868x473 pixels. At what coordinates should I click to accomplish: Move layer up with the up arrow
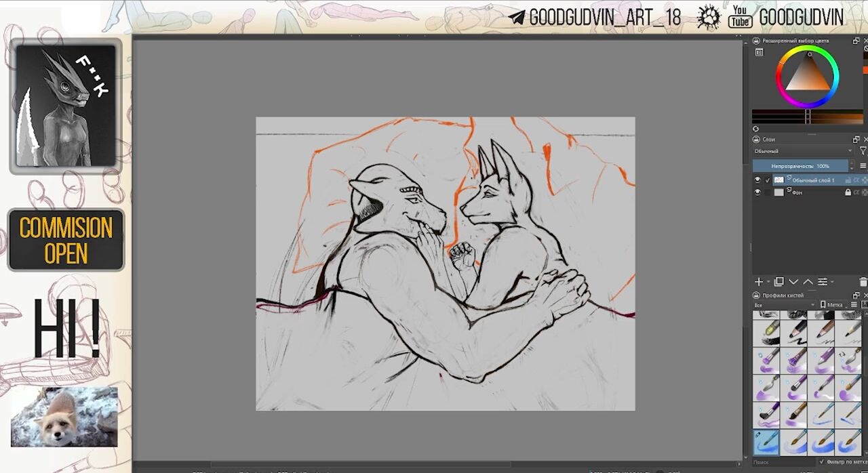pos(808,282)
